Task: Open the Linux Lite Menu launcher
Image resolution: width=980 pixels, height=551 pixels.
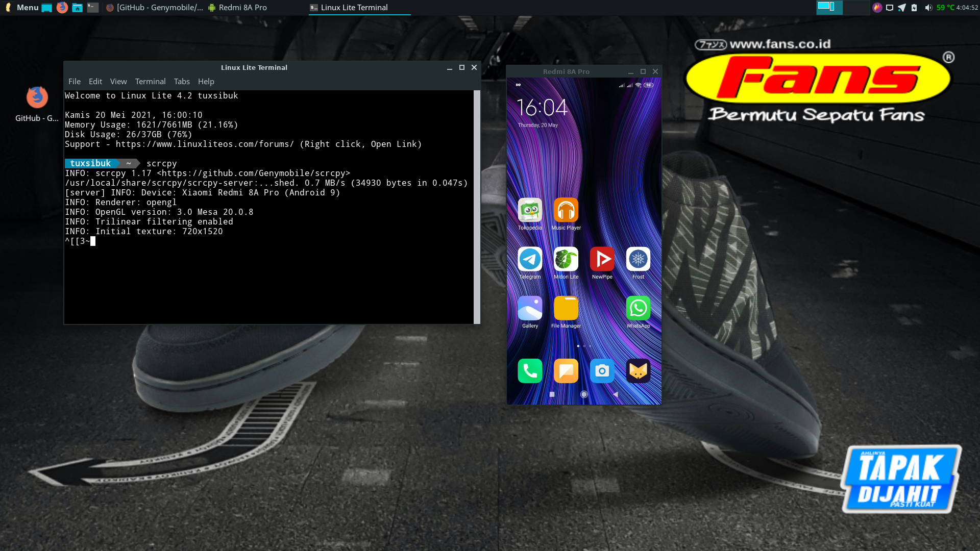Action: point(22,8)
